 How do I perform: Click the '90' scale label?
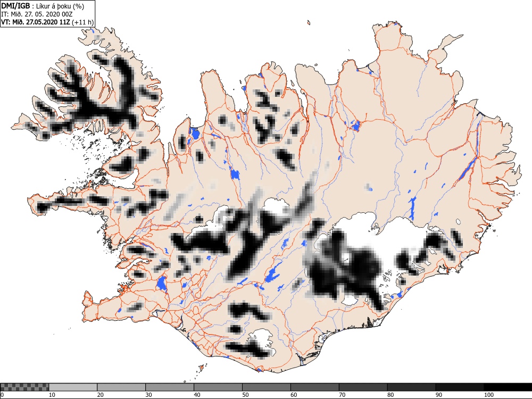(x=439, y=395)
